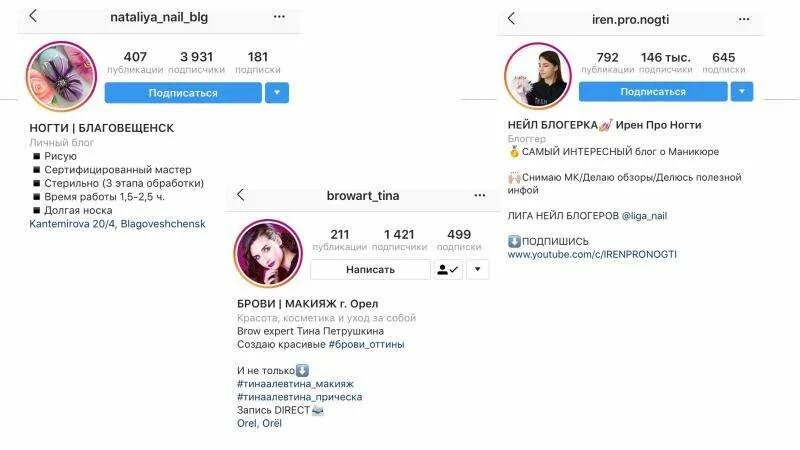Viewport: 800px width, 450px height.
Task: Follow iren.pro.nogti with Подписаться button
Action: pos(653,92)
